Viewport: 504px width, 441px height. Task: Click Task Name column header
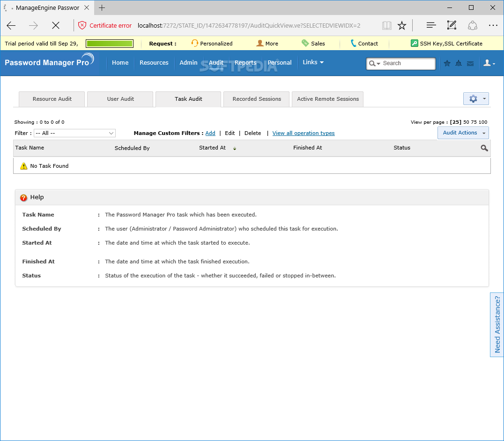(30, 148)
